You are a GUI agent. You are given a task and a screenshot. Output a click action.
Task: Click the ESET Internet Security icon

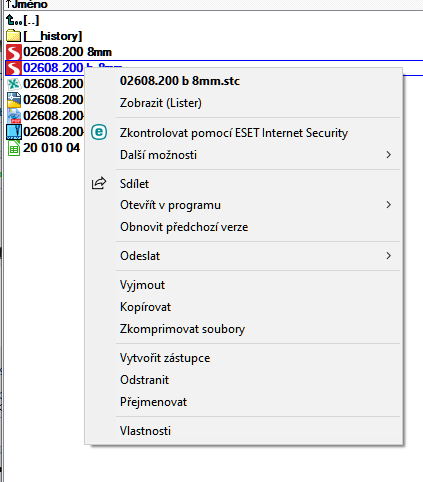[x=99, y=132]
